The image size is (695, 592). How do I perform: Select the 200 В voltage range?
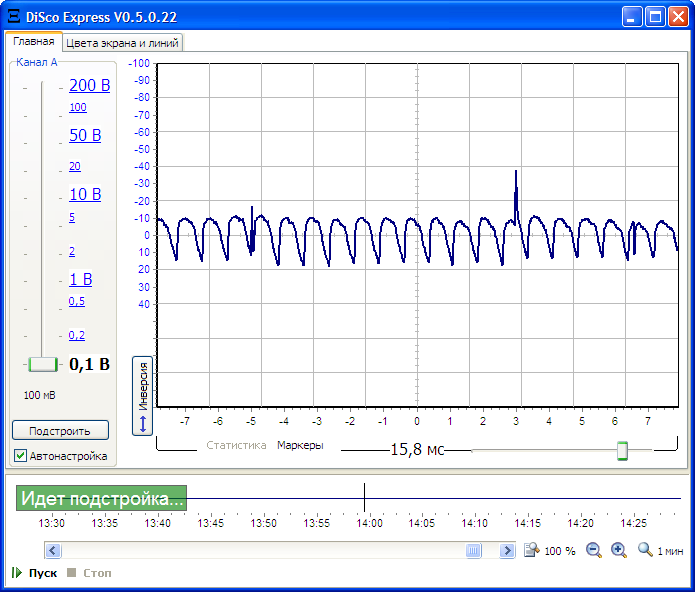[89, 86]
